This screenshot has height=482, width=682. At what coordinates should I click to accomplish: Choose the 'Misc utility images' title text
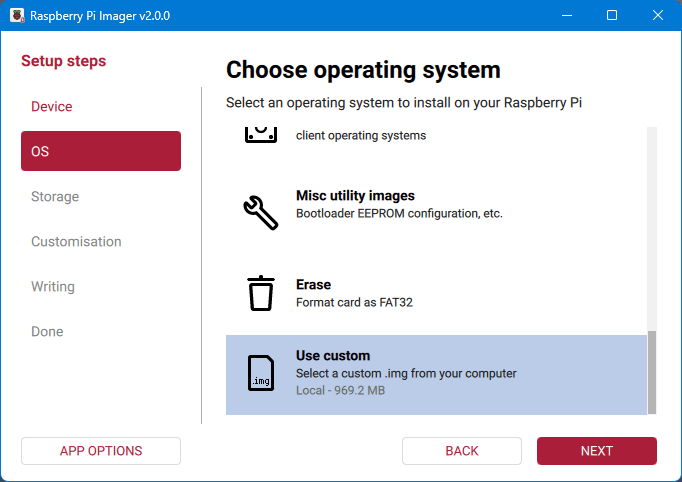tap(355, 196)
